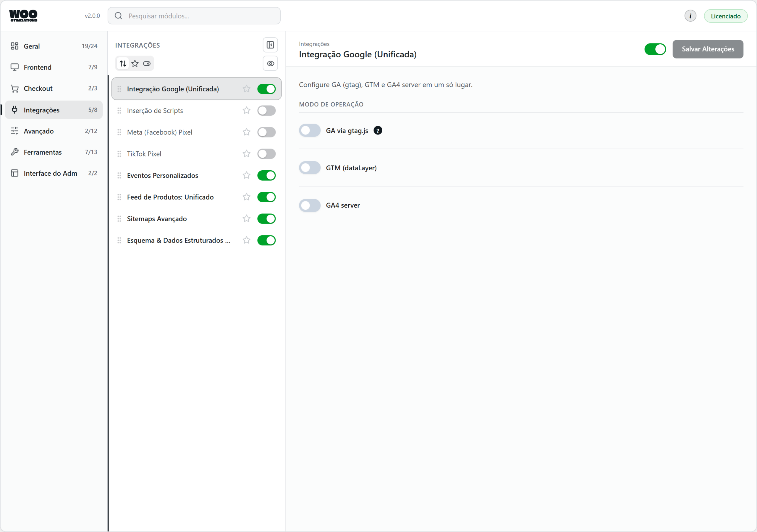Open the Ferramentas section
757x532 pixels.
click(54, 152)
